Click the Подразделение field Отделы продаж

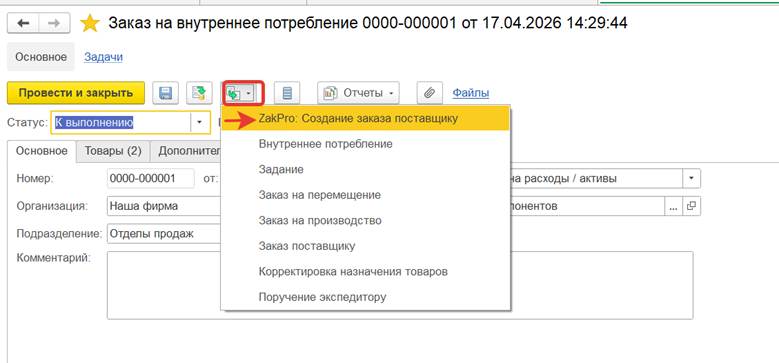coord(164,233)
